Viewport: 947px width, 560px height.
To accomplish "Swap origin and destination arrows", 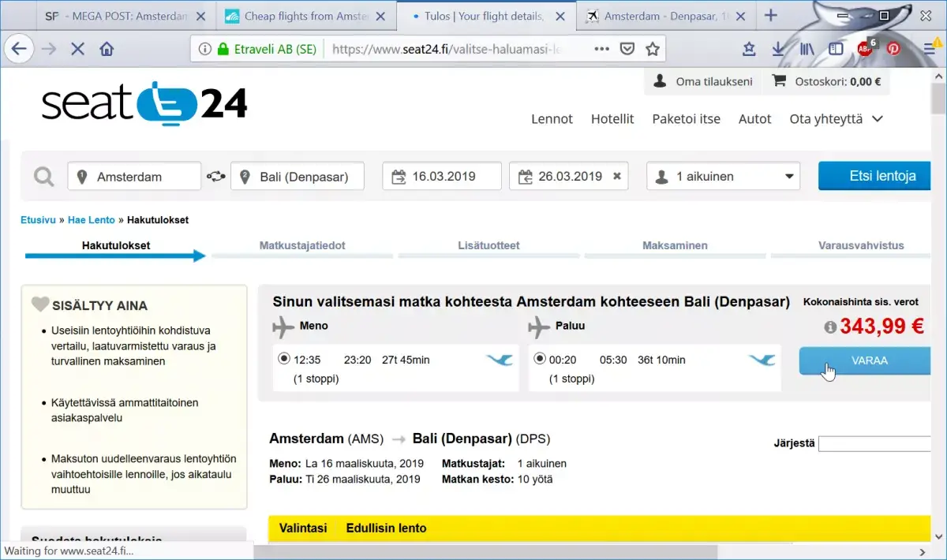I will click(215, 177).
